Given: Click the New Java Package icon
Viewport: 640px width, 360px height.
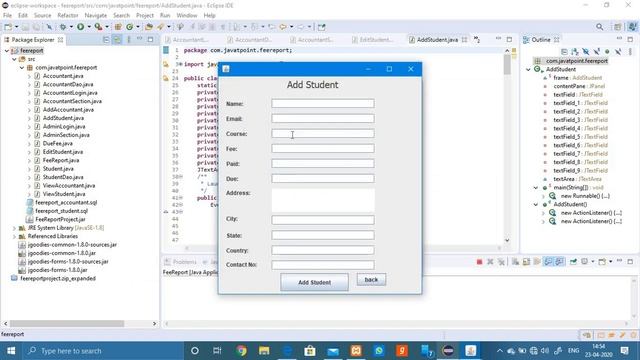Looking at the screenshot, I should point(118,27).
